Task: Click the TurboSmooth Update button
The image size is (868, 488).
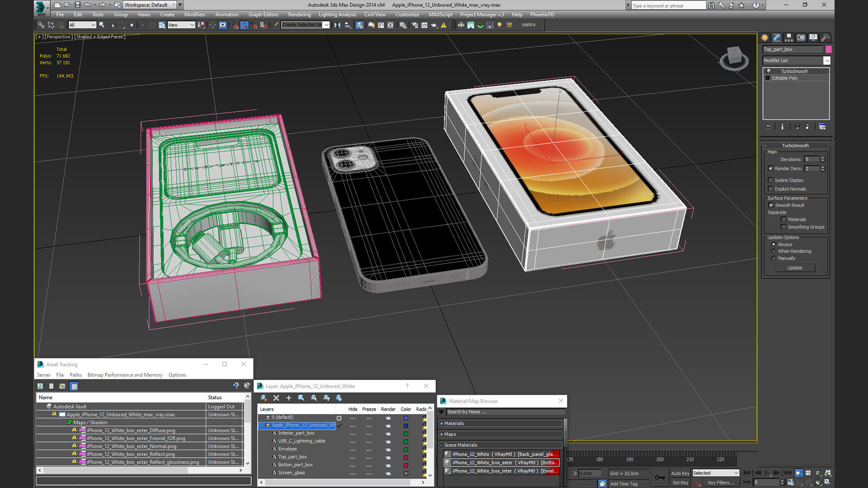Action: (795, 268)
